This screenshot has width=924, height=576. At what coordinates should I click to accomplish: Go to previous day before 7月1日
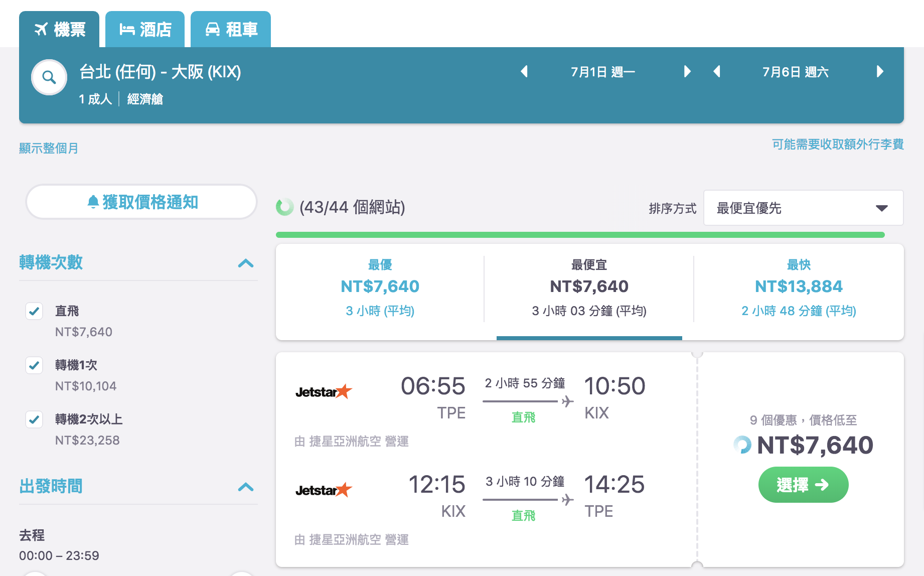(524, 72)
